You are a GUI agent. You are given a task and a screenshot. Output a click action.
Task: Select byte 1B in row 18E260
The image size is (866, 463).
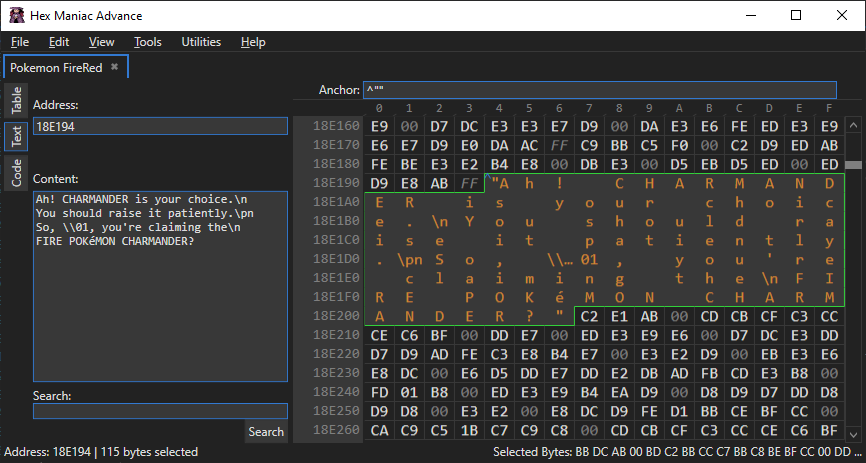[469, 430]
